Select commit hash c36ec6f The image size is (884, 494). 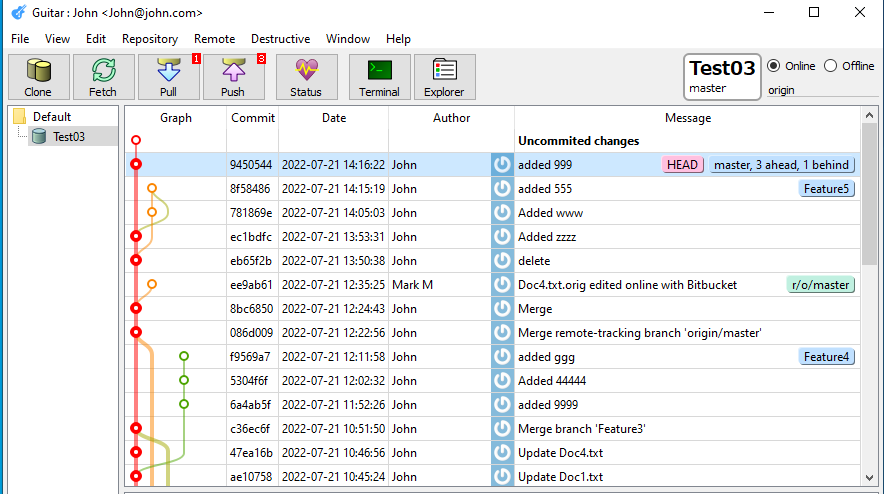250,429
